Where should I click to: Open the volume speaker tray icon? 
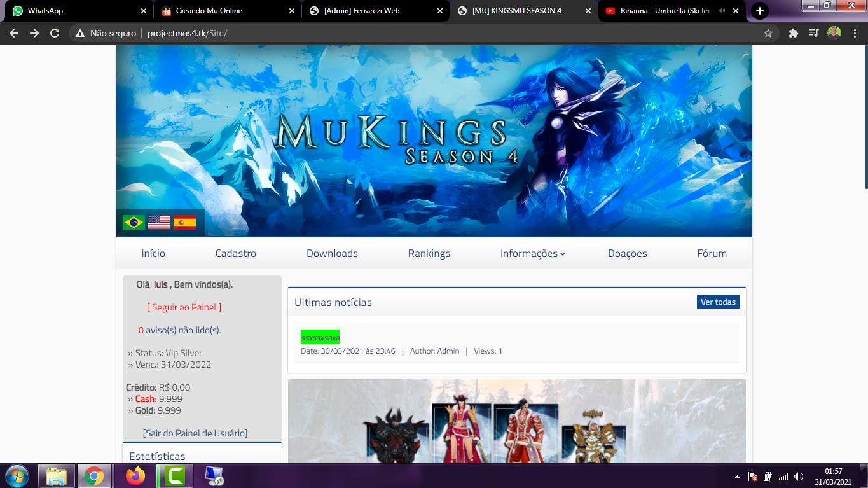click(799, 477)
